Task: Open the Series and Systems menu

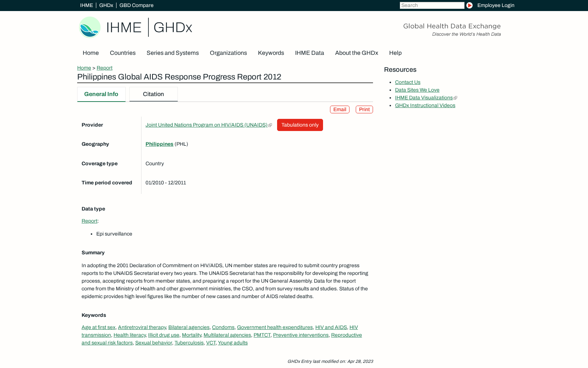Action: [173, 53]
